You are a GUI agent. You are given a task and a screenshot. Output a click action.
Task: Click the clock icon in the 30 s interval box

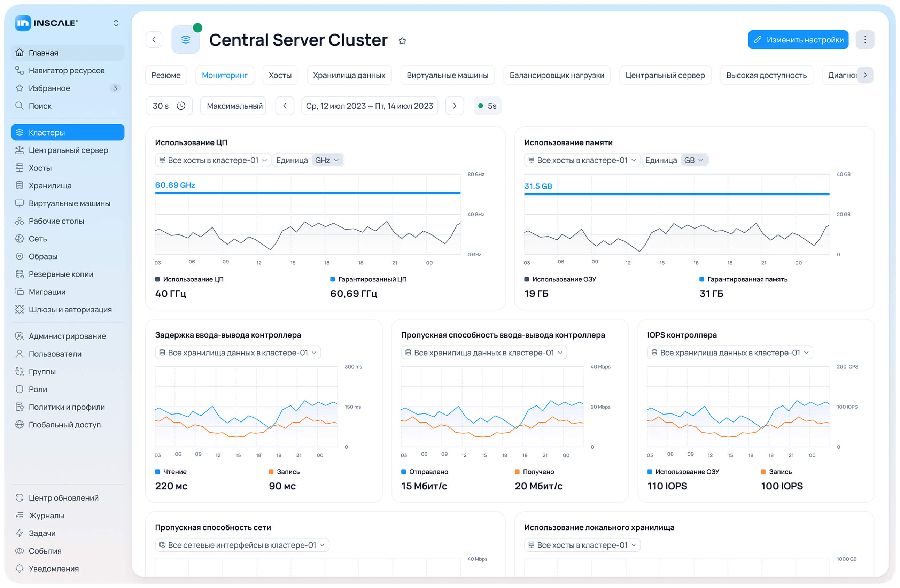181,106
